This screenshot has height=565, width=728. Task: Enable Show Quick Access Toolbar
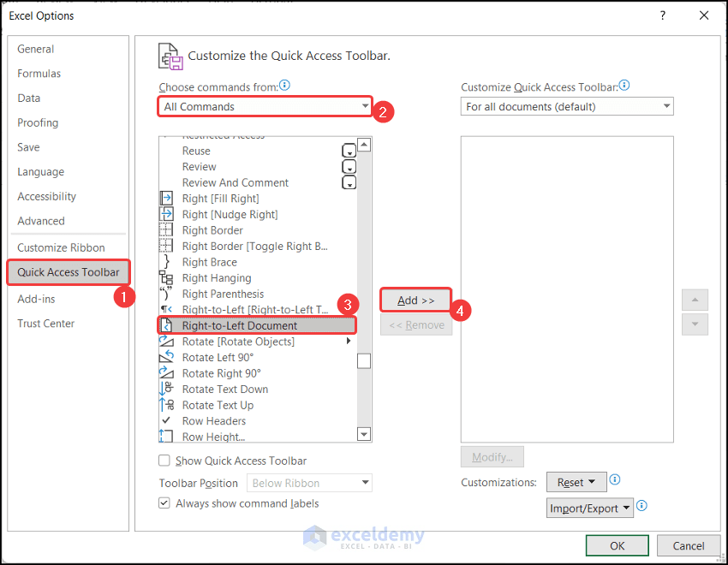coord(164,461)
